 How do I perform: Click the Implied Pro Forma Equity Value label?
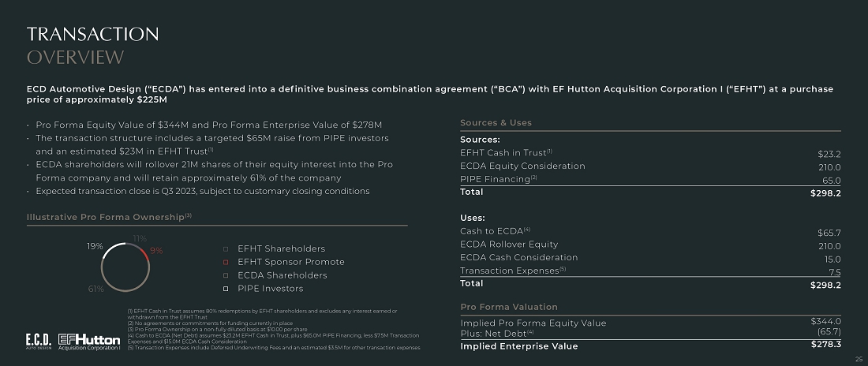point(533,323)
